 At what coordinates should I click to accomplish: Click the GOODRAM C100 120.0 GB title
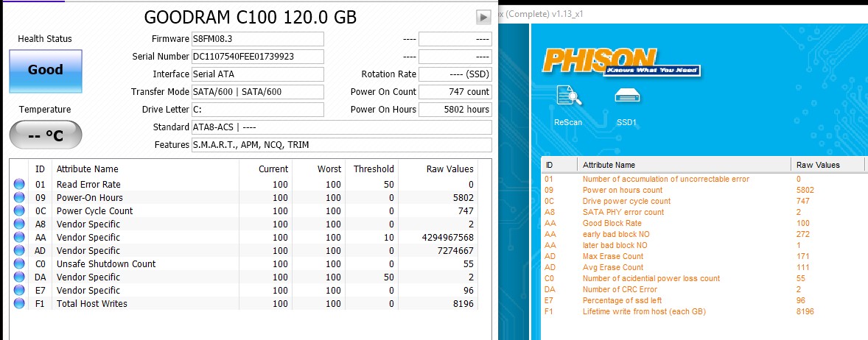tap(251, 18)
